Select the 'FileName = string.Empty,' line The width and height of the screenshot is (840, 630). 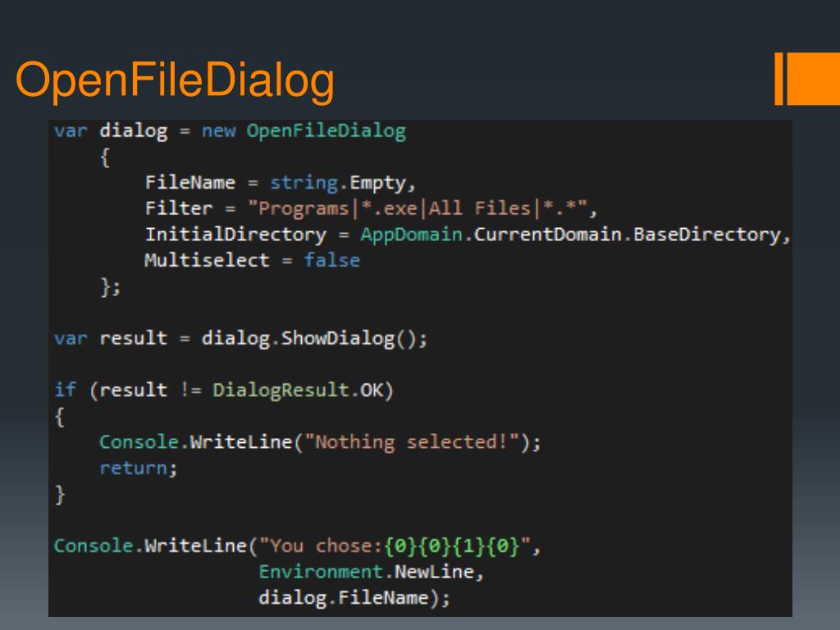(x=281, y=183)
